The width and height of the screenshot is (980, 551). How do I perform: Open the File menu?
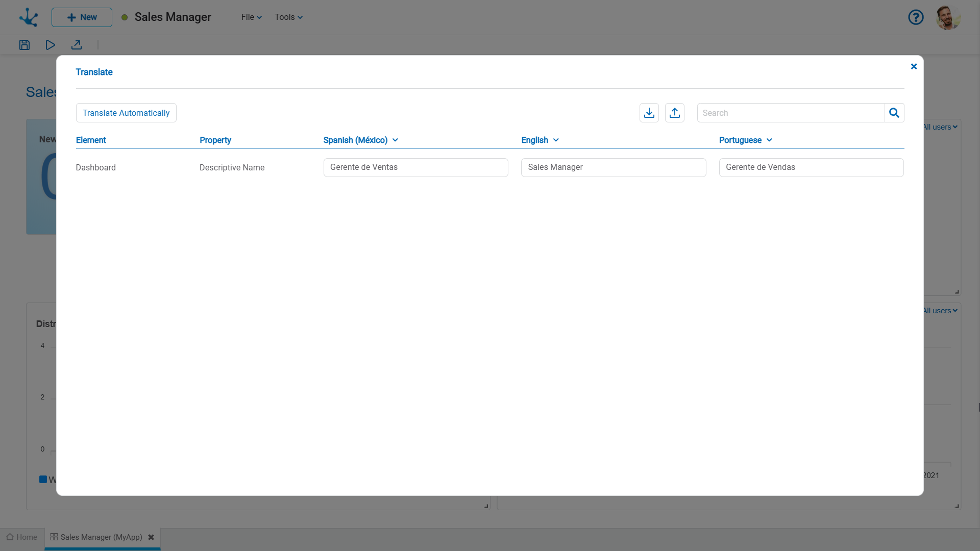(x=251, y=17)
